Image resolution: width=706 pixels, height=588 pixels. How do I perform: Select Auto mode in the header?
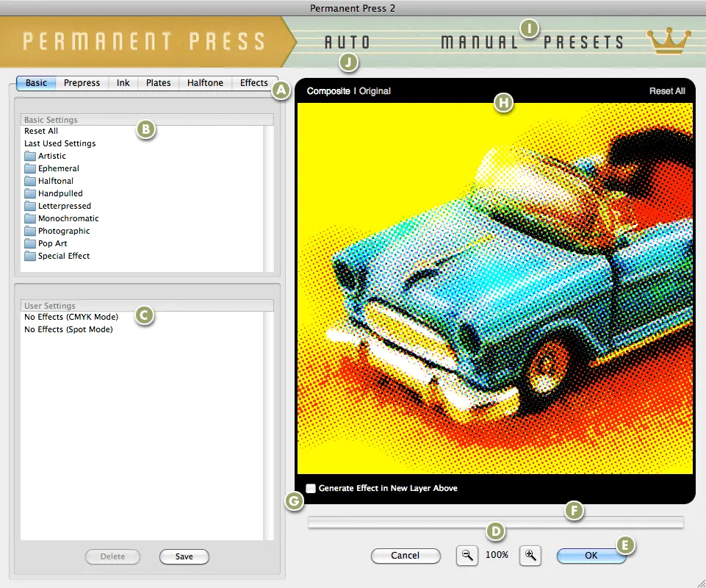pyautogui.click(x=347, y=42)
